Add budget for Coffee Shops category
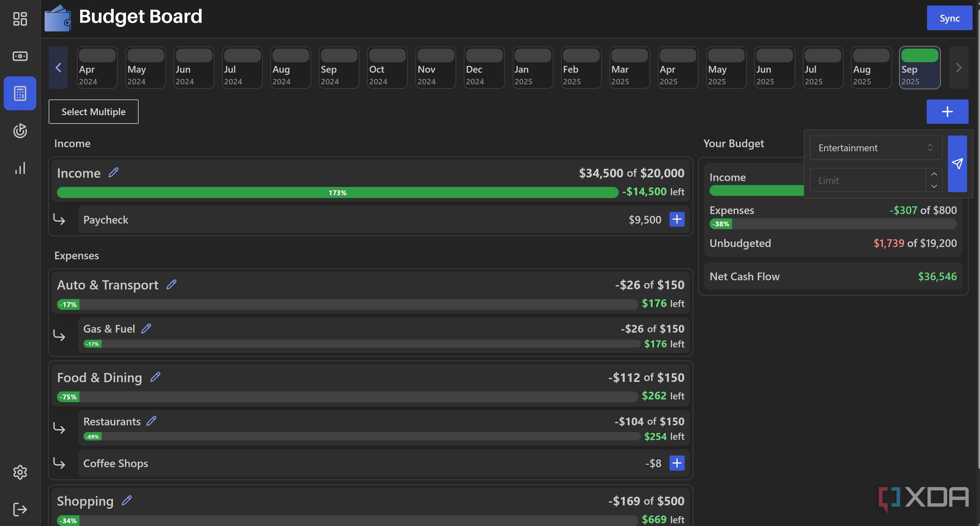980x526 pixels. tap(677, 463)
